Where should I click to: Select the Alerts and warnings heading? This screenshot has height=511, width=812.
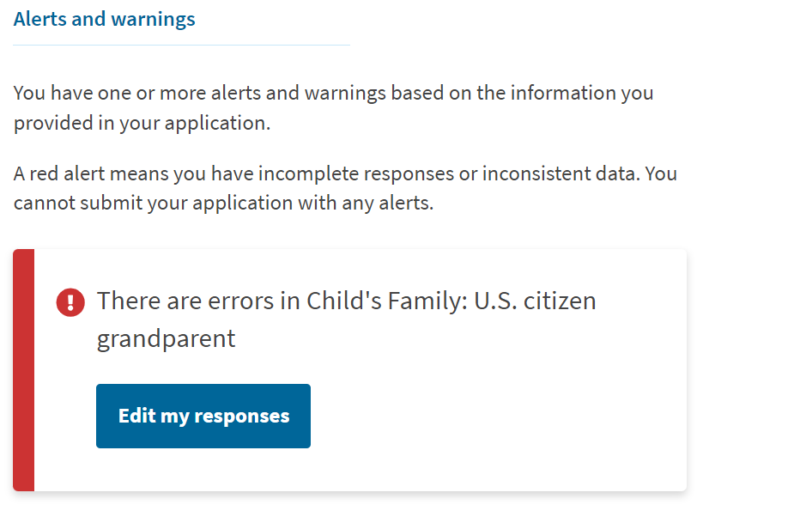(104, 19)
